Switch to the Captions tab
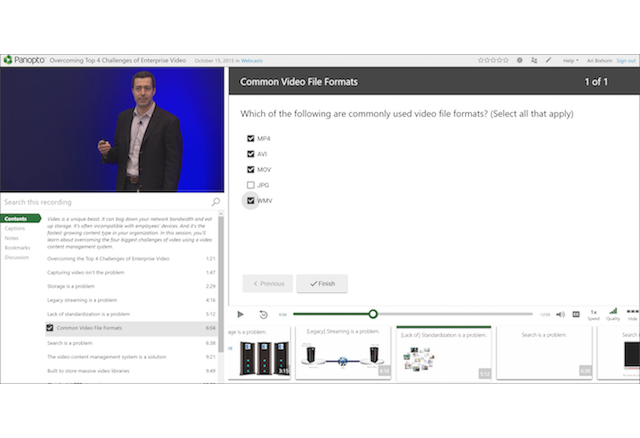The width and height of the screenshot is (640, 438). tap(15, 228)
